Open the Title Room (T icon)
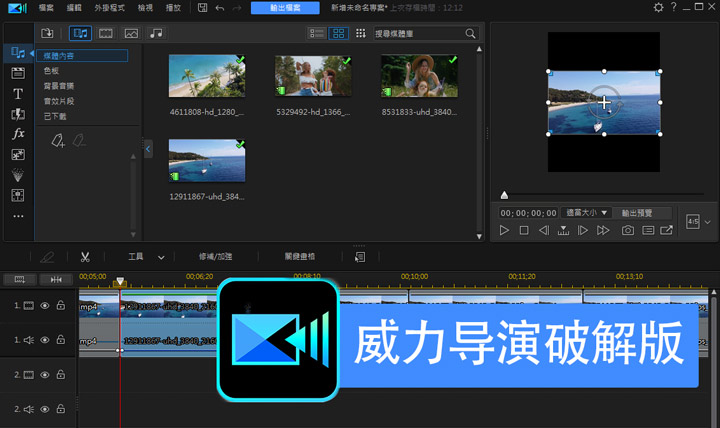Viewport: 720px width, 428px height. coord(18,94)
